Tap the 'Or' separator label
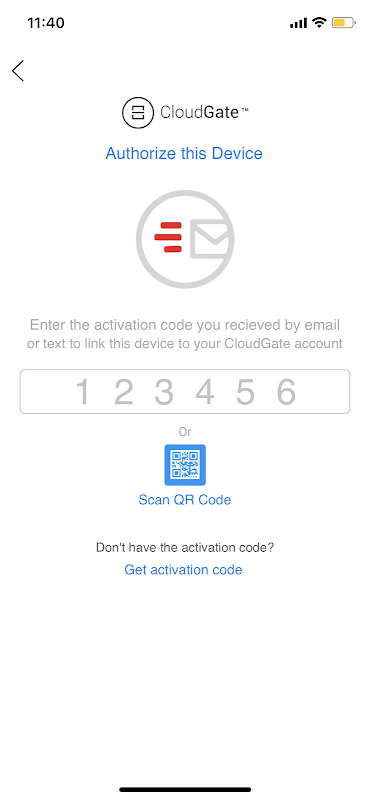 click(x=185, y=432)
